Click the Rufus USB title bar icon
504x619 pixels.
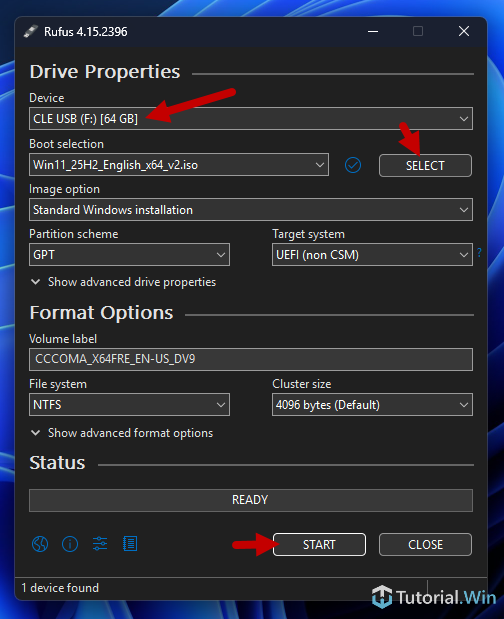click(x=30, y=32)
